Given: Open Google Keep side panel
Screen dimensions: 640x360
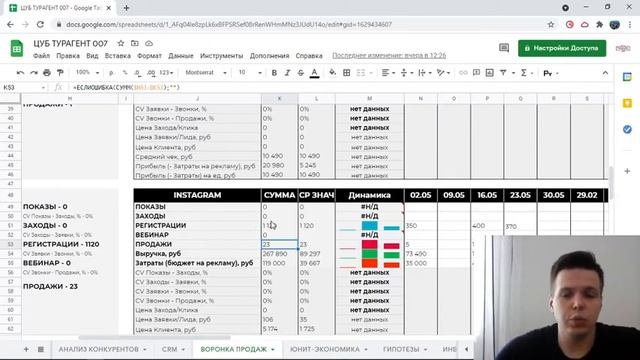Looking at the screenshot, I should 627,103.
